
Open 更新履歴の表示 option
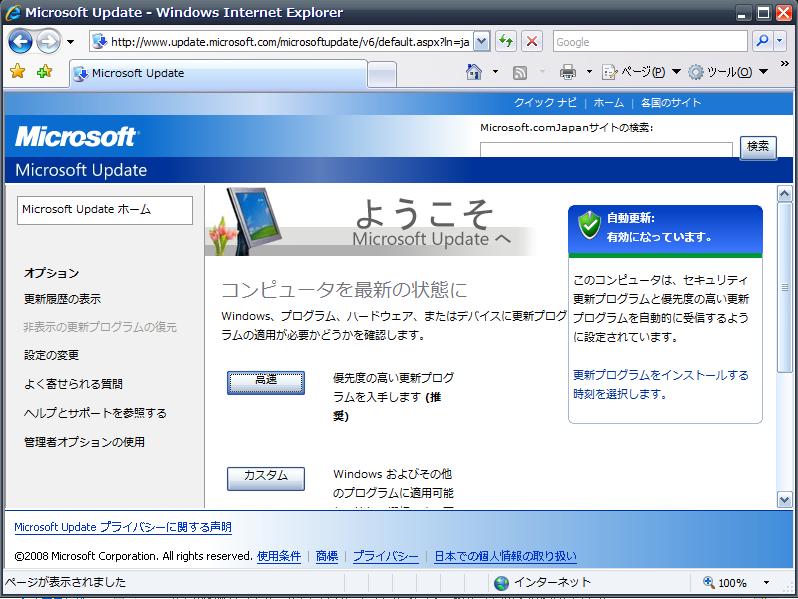tap(62, 299)
